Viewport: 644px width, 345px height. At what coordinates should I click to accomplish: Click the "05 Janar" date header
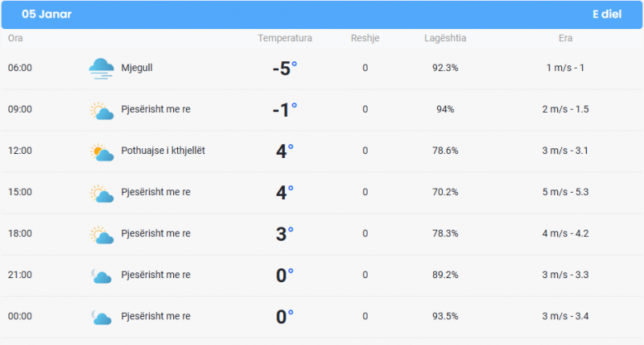pyautogui.click(x=47, y=15)
